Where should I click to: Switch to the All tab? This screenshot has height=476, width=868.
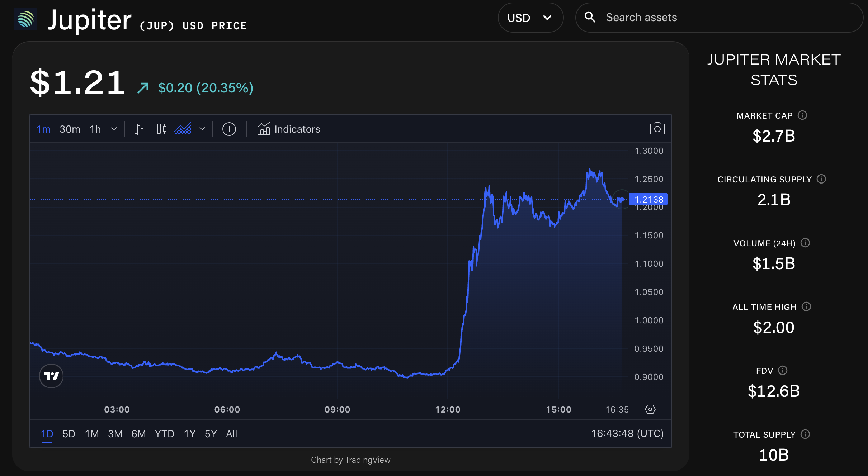point(231,434)
